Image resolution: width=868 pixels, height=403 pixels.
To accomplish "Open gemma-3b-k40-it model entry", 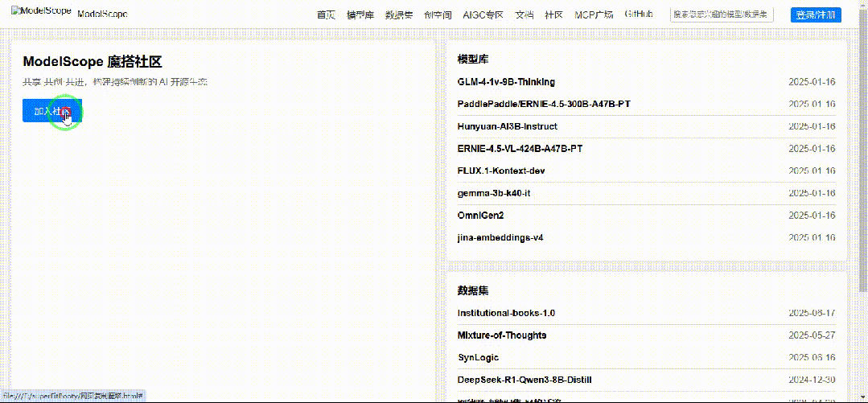I will tap(495, 193).
